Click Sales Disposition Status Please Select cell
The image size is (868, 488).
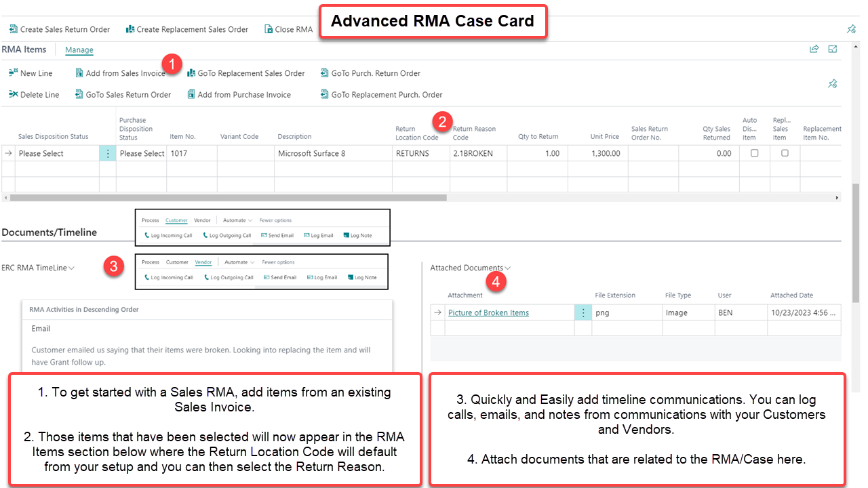click(x=57, y=153)
